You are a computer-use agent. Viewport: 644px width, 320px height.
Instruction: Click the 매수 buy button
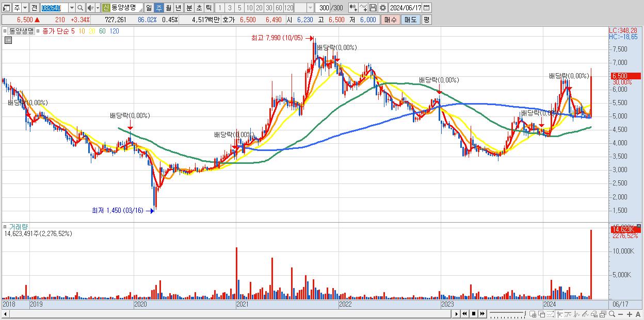coord(390,20)
